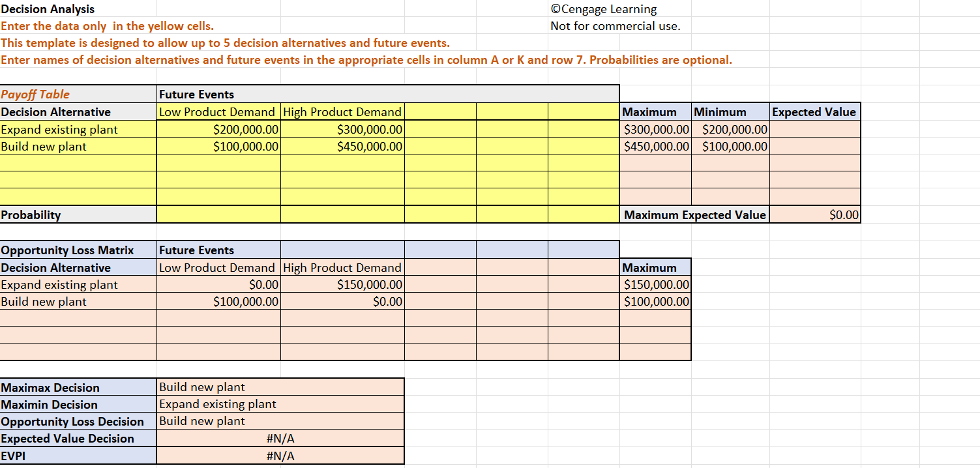
Task: Select the $450,000.00 Maximum value cell
Action: (655, 146)
